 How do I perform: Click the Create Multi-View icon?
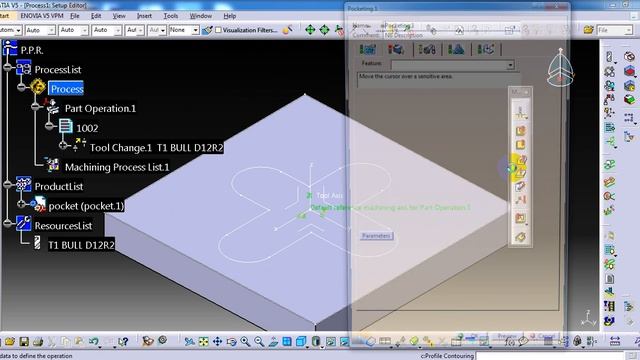click(x=287, y=341)
